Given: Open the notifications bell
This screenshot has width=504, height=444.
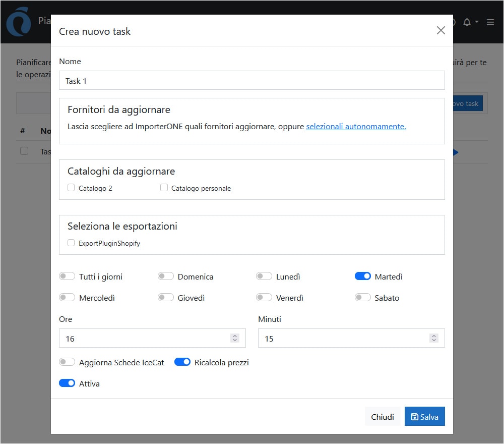Looking at the screenshot, I should tap(467, 22).
